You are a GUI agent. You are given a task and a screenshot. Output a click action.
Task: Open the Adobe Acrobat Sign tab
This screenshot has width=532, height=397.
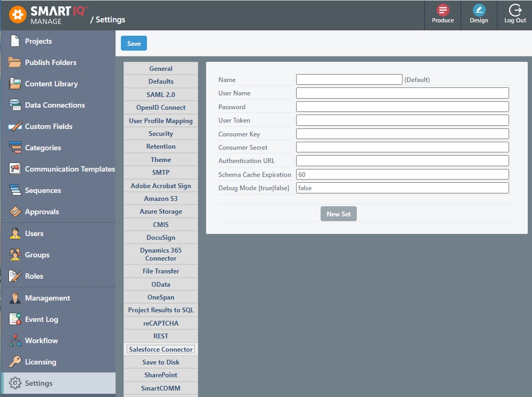click(161, 186)
